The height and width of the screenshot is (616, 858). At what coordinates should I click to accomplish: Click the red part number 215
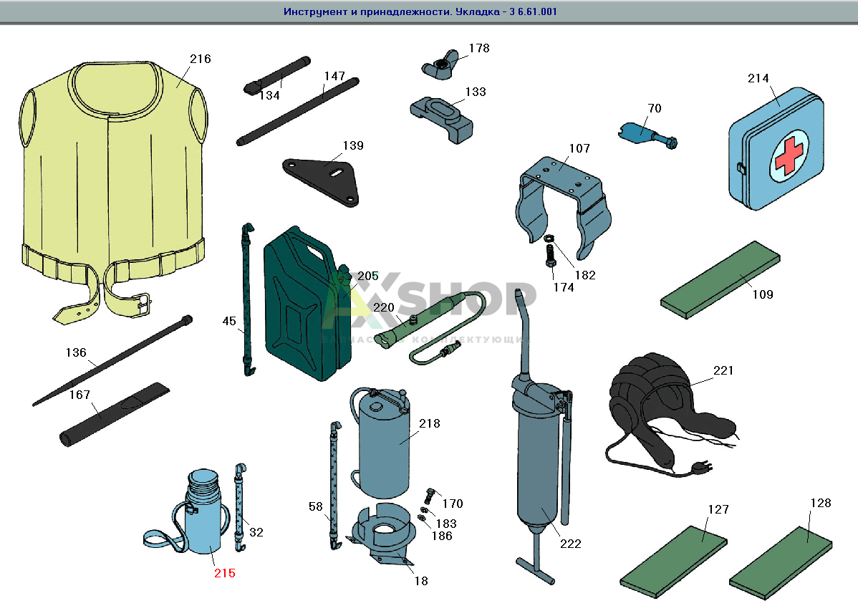click(x=224, y=573)
